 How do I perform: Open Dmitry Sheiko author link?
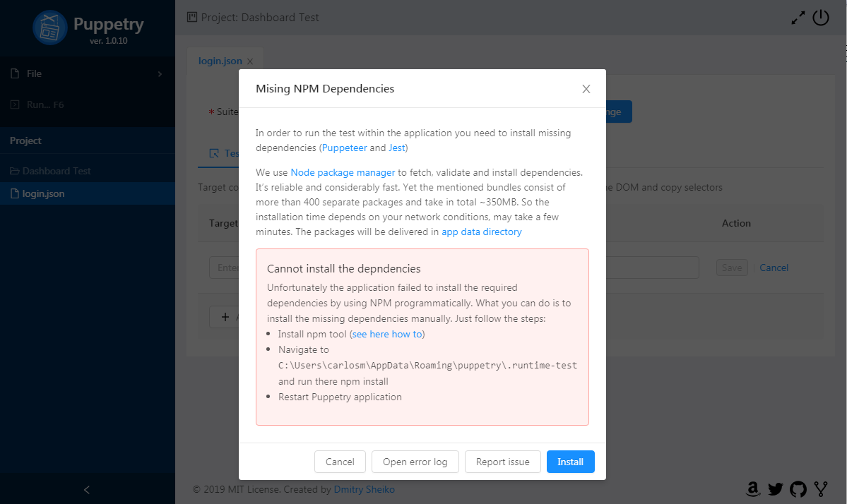(x=364, y=489)
